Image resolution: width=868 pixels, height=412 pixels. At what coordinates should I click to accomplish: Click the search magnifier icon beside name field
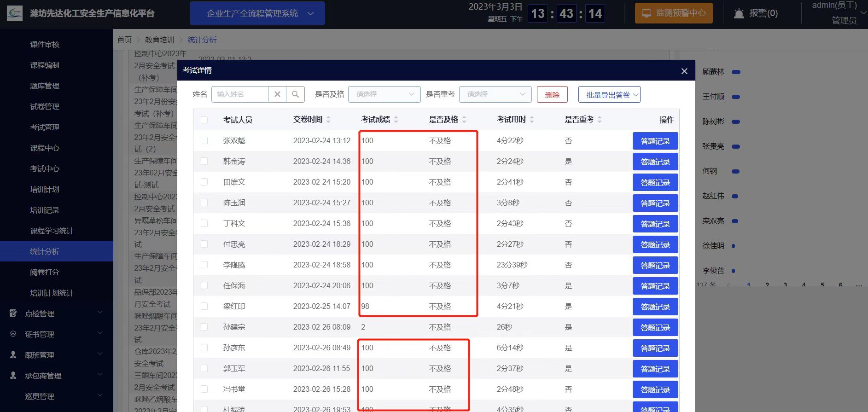pyautogui.click(x=295, y=94)
